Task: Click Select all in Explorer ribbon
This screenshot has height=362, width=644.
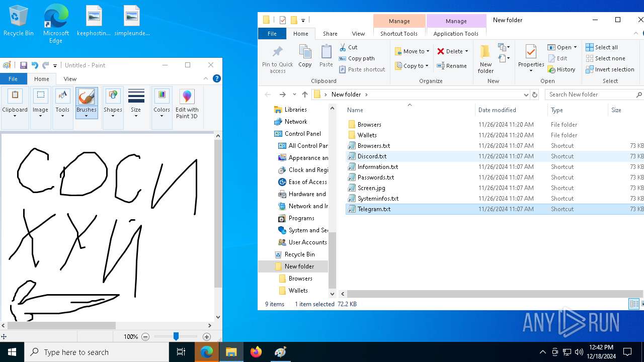Action: point(602,47)
